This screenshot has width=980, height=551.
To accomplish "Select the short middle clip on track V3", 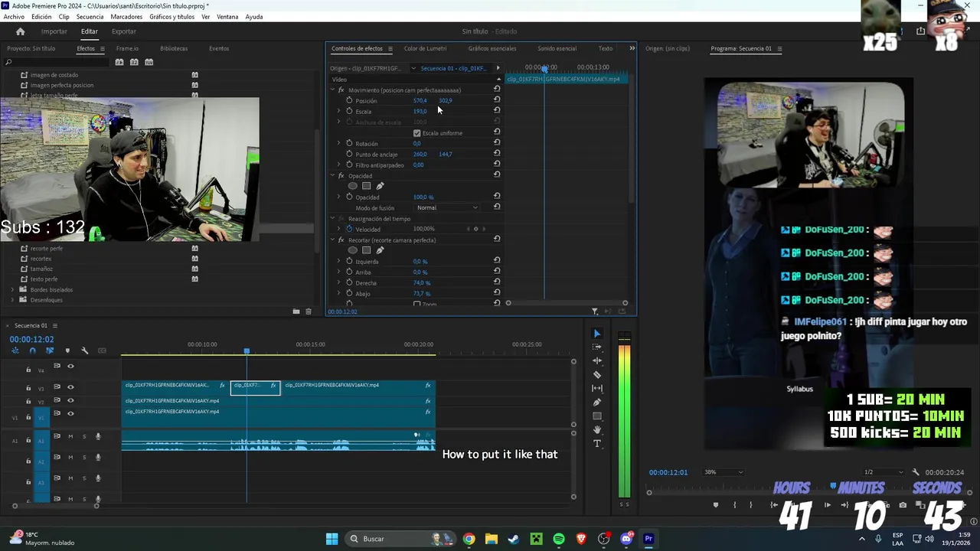I will click(x=256, y=388).
